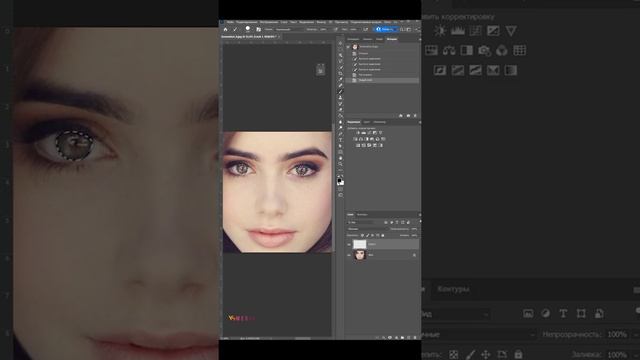This screenshot has height=360, width=640.
Task: Click the Invert adjustment icon in the enlarged right panel
Action: [x=440, y=70]
